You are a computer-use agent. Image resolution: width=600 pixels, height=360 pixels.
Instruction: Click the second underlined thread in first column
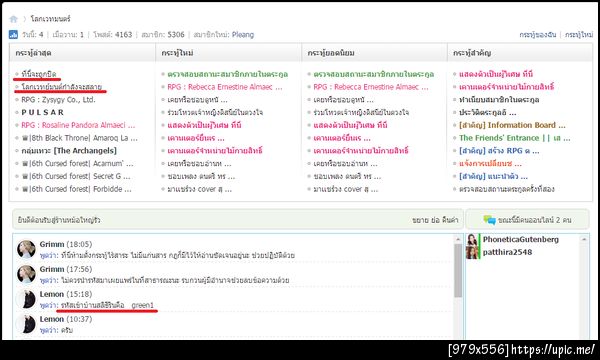click(62, 87)
